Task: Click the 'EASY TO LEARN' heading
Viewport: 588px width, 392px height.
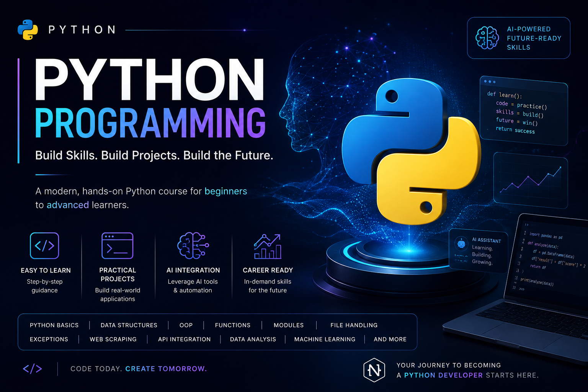Action: coord(46,271)
